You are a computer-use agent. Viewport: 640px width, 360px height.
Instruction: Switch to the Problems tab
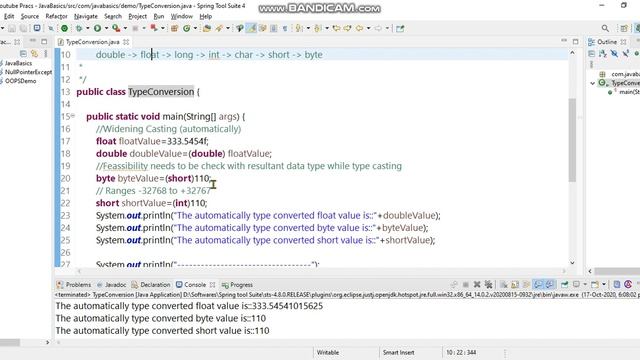74,284
